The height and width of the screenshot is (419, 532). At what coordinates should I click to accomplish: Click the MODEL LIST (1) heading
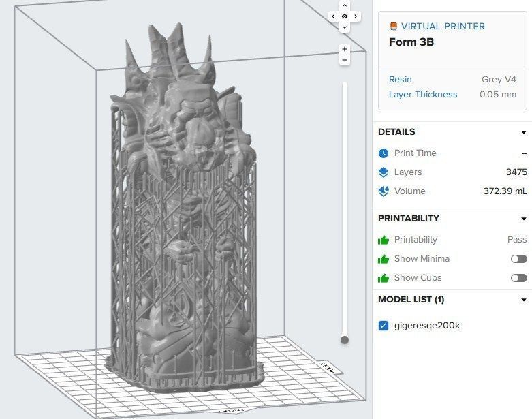click(411, 300)
